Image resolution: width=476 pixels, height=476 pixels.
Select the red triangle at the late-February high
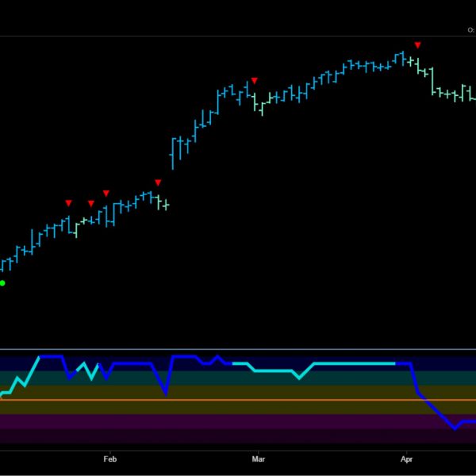255,80
